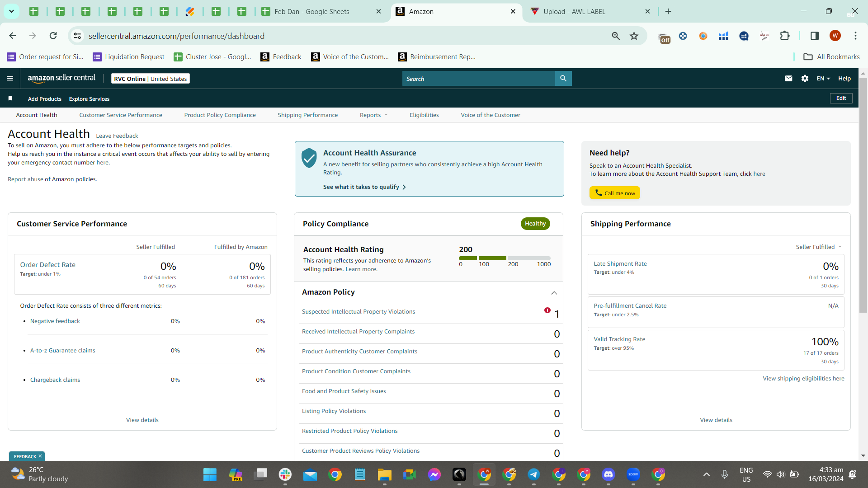Open the Chrome tab search dropdown
The width and height of the screenshot is (868, 488).
pyautogui.click(x=11, y=11)
